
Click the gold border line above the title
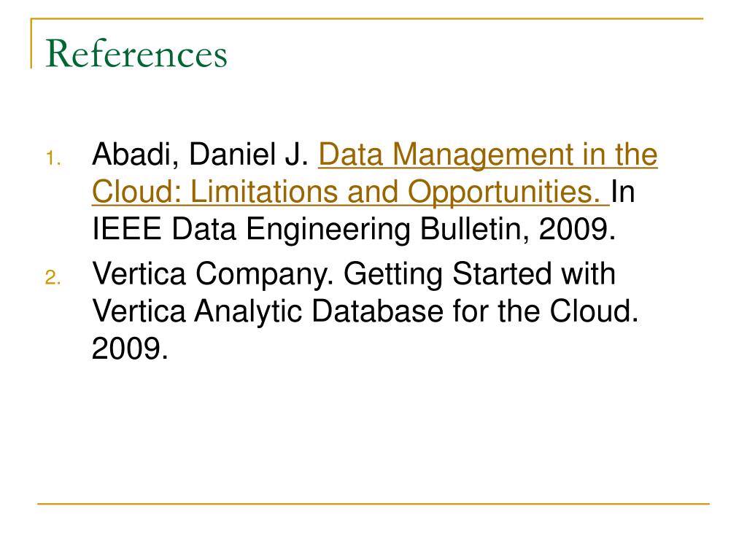(367, 19)
